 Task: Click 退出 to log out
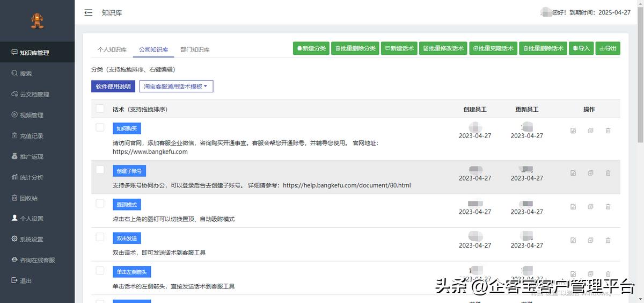tap(37, 280)
